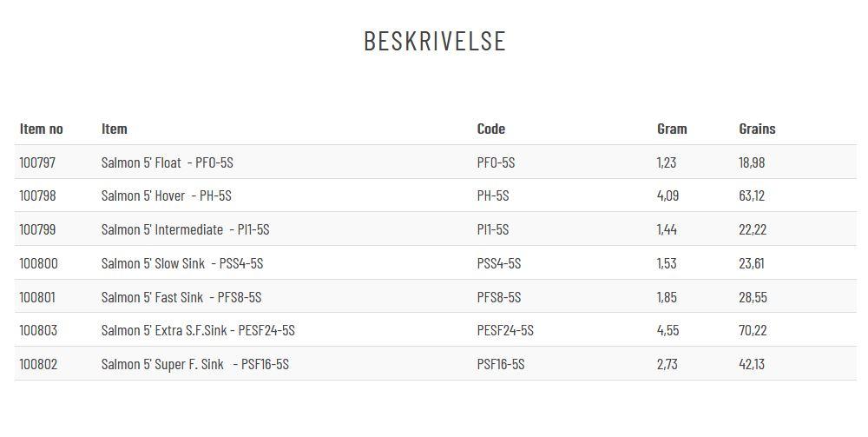Screen dimensions: 868x437
Task: Click the Grains column header
Action: tap(757, 129)
